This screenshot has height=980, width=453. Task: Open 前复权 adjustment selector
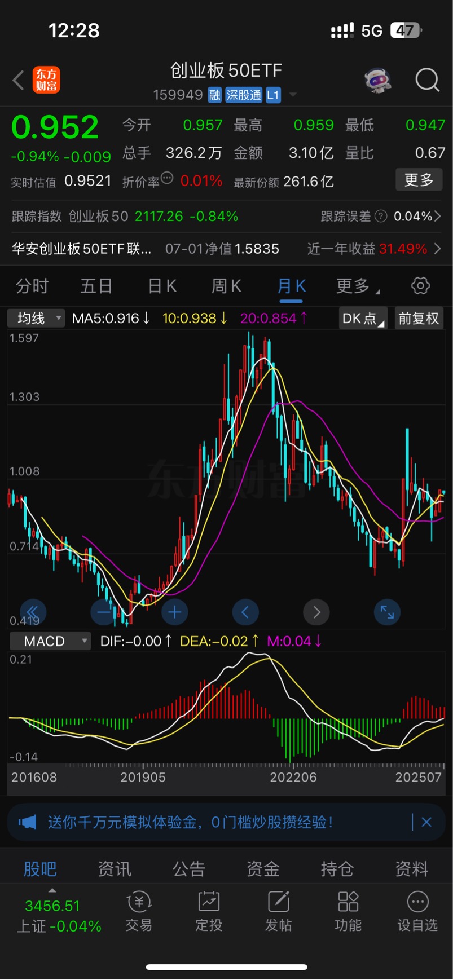pos(419,318)
